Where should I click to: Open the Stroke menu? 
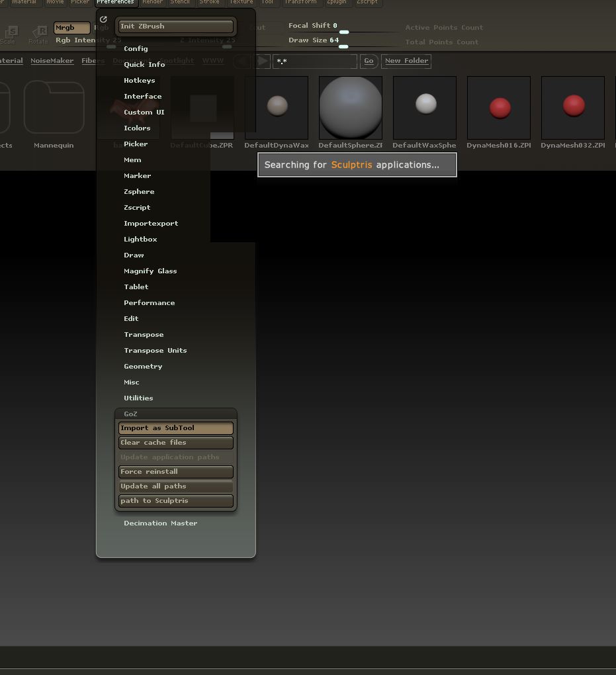click(x=209, y=3)
